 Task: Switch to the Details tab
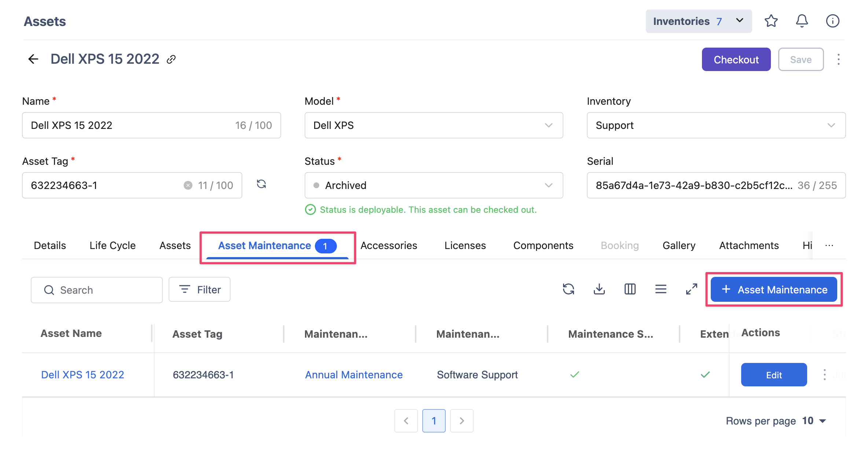(50, 245)
